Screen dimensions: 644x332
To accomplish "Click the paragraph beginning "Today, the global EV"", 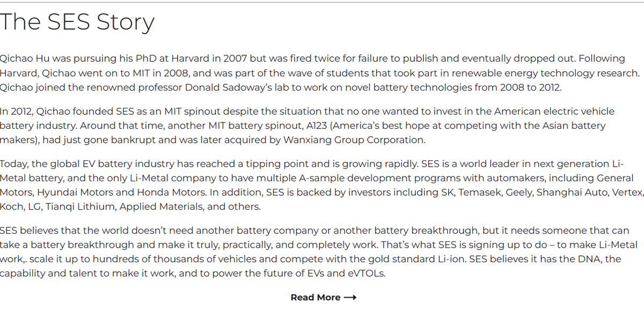I will 321,185.
